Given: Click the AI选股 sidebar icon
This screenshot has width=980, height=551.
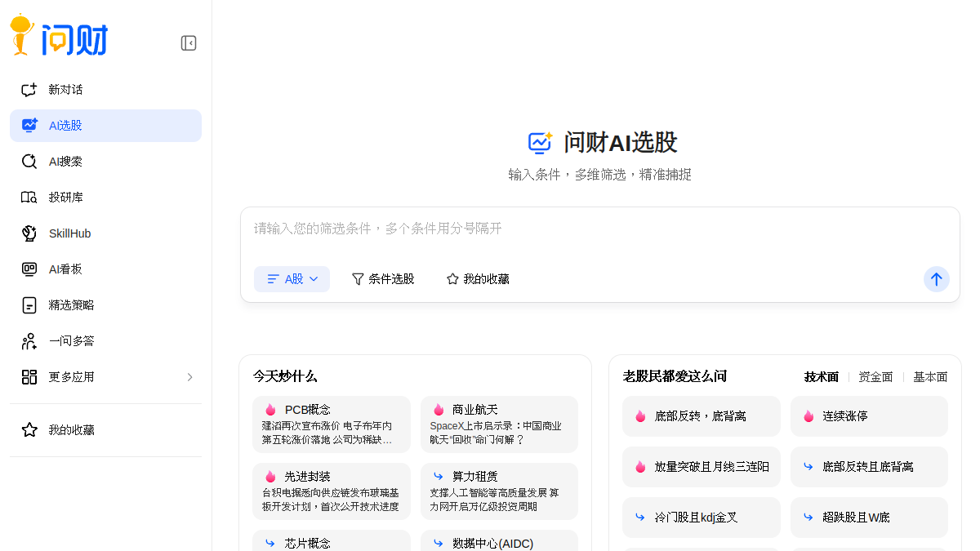Looking at the screenshot, I should pyautogui.click(x=29, y=126).
